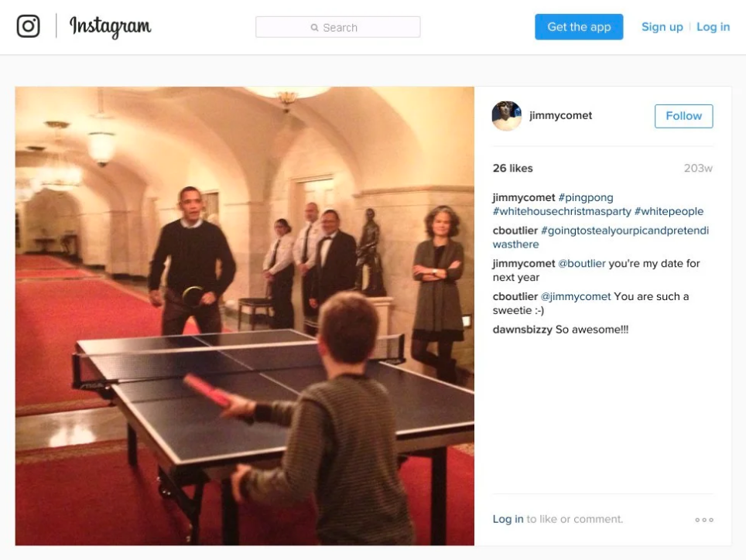Open the three-dot more options menu
This screenshot has width=746, height=560.
coord(704,520)
